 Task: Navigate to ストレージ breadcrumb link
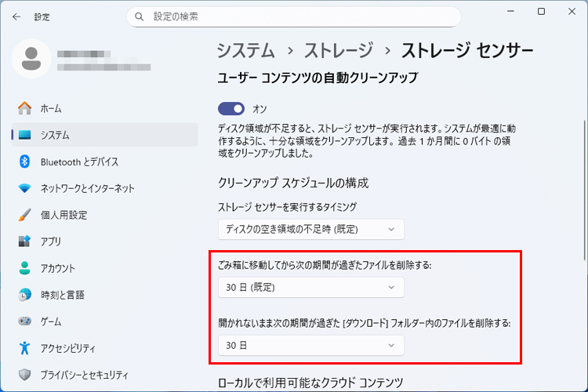click(x=339, y=50)
